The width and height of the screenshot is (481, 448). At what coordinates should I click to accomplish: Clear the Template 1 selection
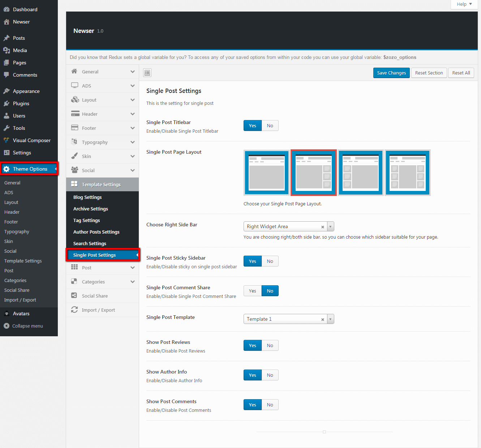pos(323,320)
